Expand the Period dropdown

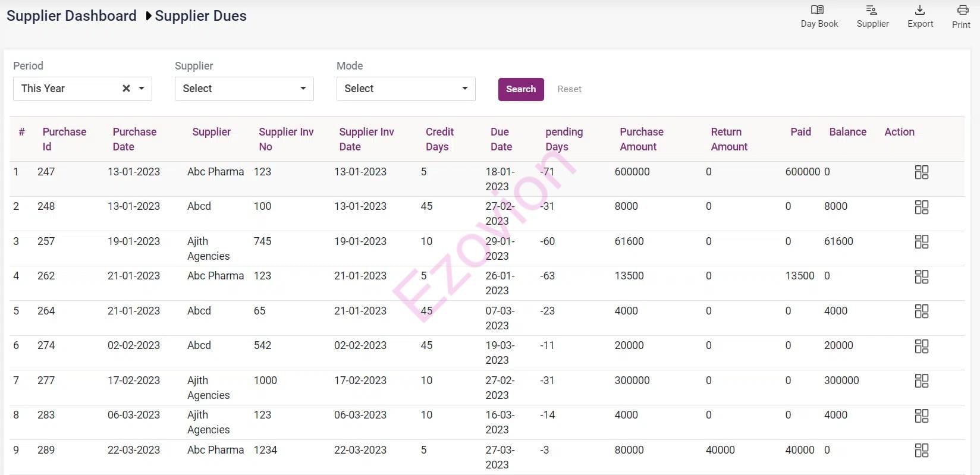coord(142,89)
